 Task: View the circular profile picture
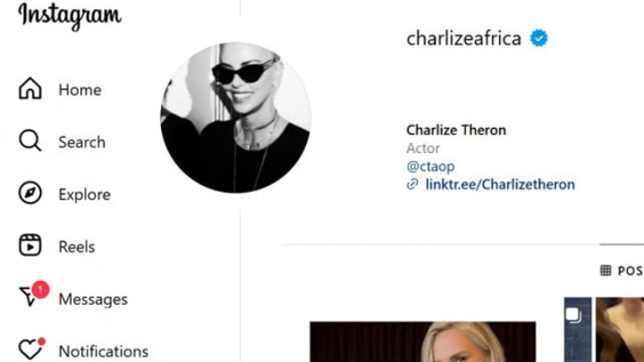tap(236, 117)
